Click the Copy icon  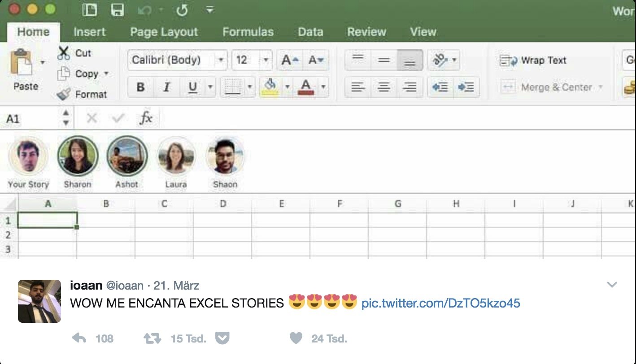click(64, 74)
